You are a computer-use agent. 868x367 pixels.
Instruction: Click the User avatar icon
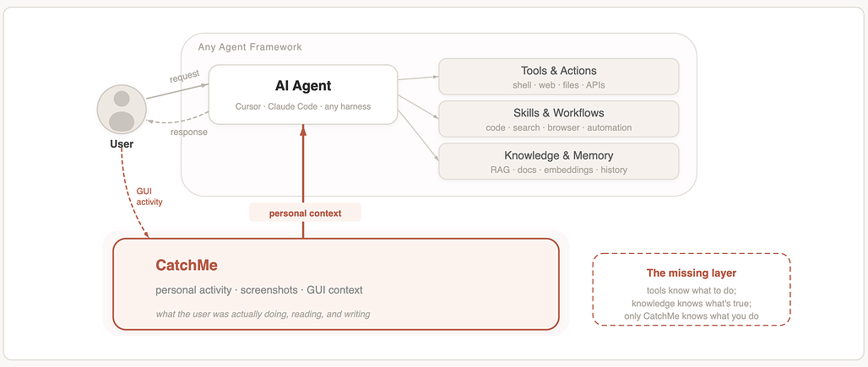[x=122, y=109]
